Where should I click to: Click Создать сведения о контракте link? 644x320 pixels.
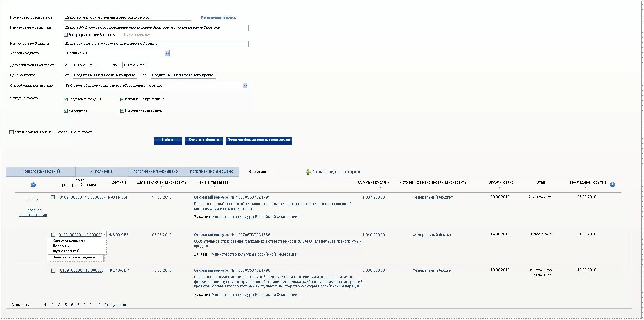click(x=337, y=172)
